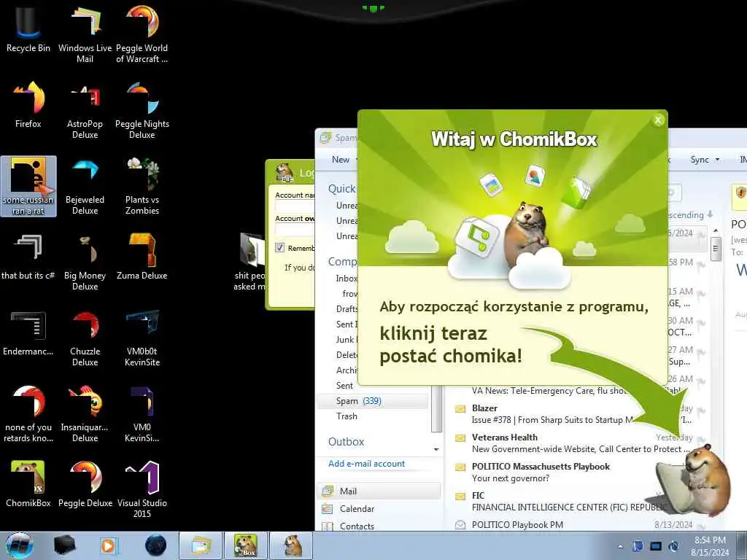
Task: Select the Peggle World of Warcraft shortcut
Action: [x=142, y=34]
